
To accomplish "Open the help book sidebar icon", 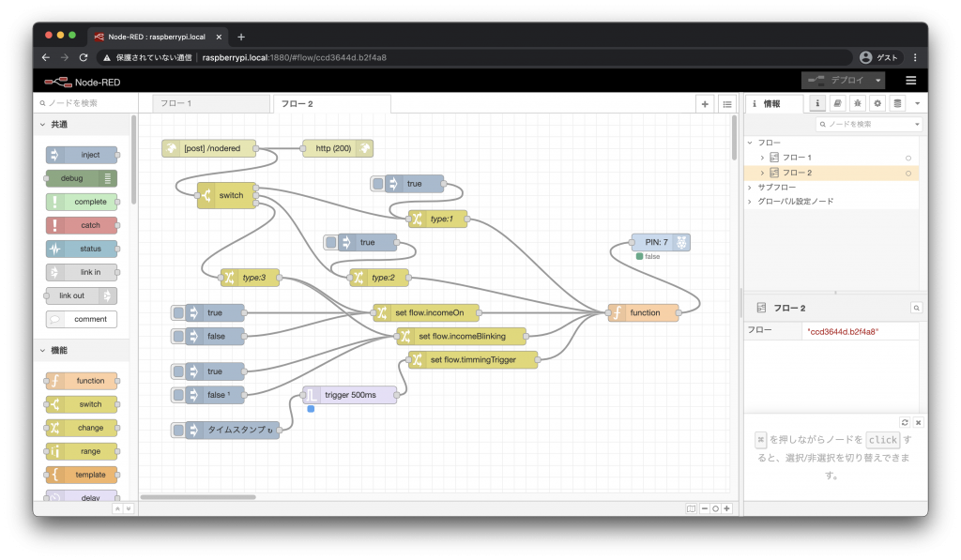I will click(837, 103).
